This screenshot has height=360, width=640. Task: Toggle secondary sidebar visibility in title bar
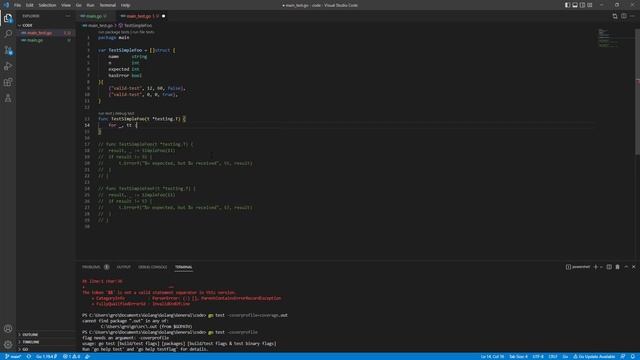(x=582, y=5)
